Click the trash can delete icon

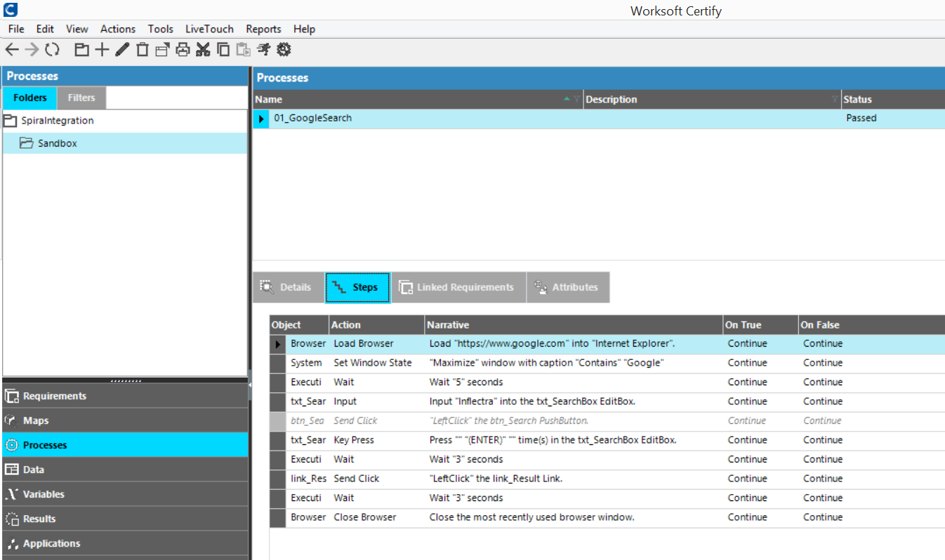pos(143,49)
